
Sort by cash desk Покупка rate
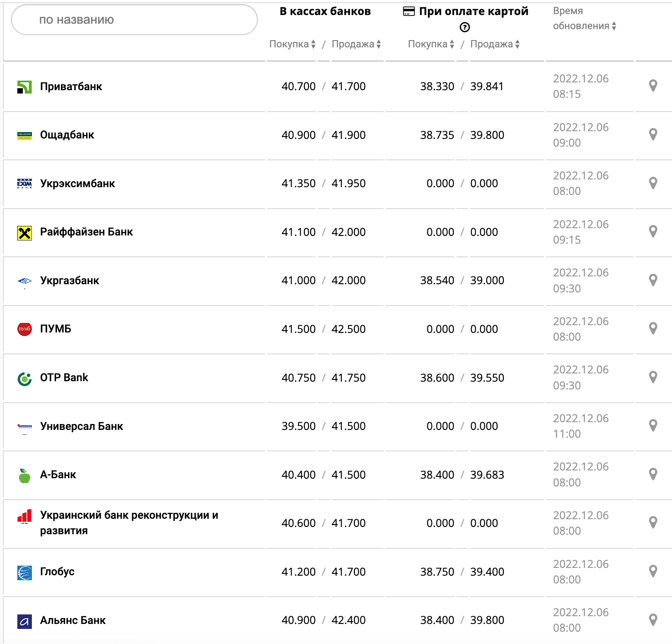point(292,44)
